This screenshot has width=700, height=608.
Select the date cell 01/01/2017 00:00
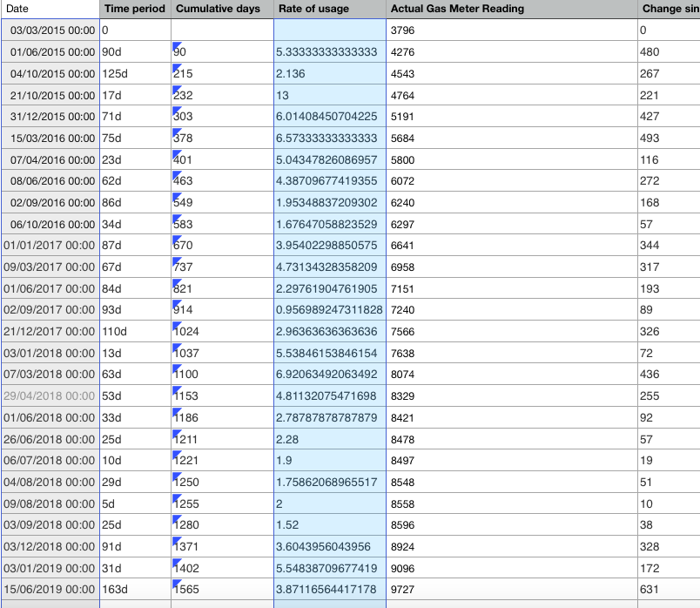(x=50, y=246)
